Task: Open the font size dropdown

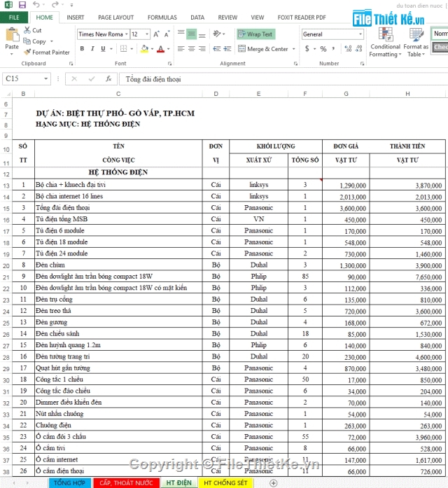Action: click(147, 34)
